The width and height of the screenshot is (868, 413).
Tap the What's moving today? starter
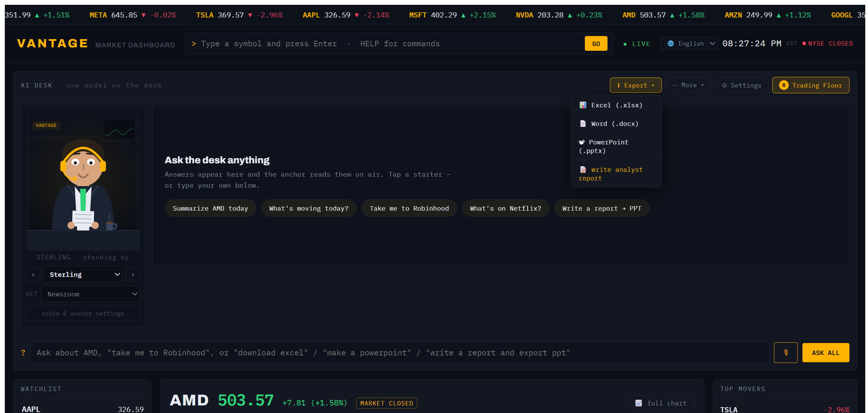309,209
